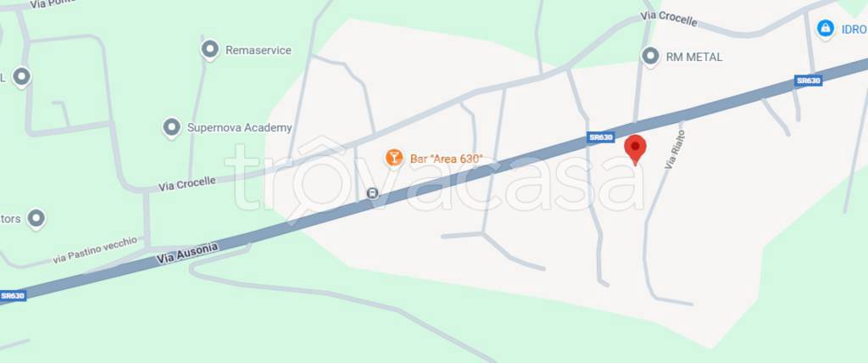
Task: Select the Bar "Area 630" cocktail icon
Action: click(x=393, y=158)
